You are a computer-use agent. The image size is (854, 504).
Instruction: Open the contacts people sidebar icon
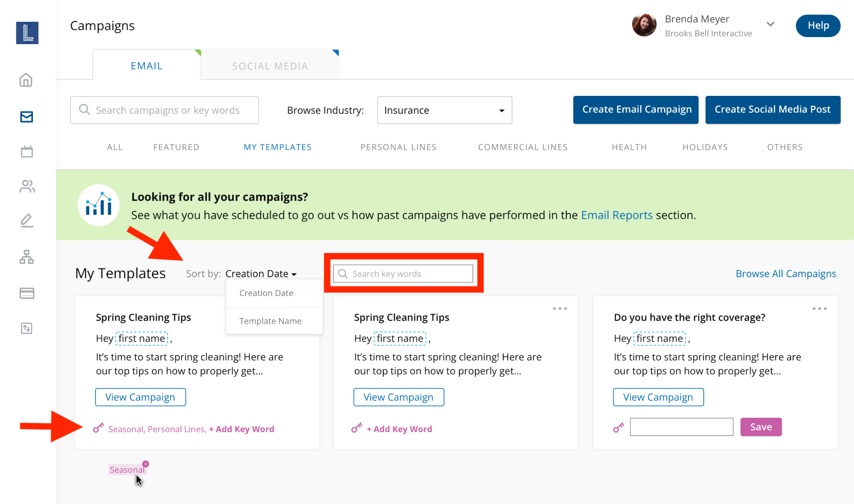coord(27,186)
